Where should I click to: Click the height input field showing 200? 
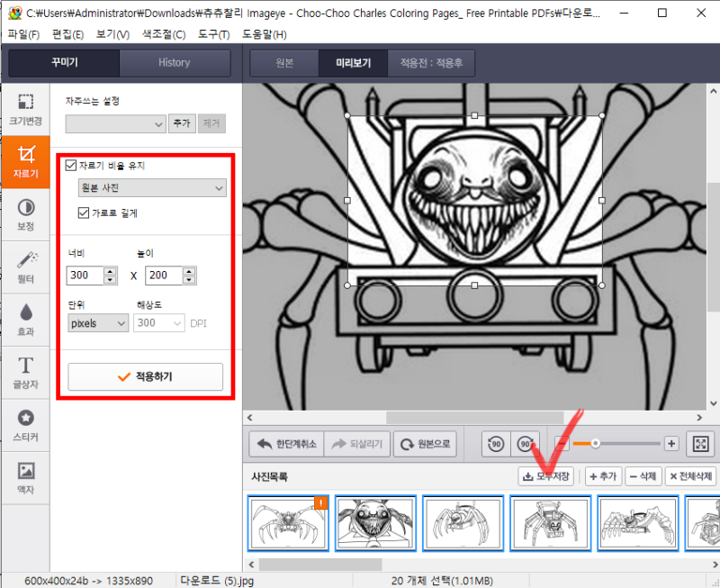[165, 276]
